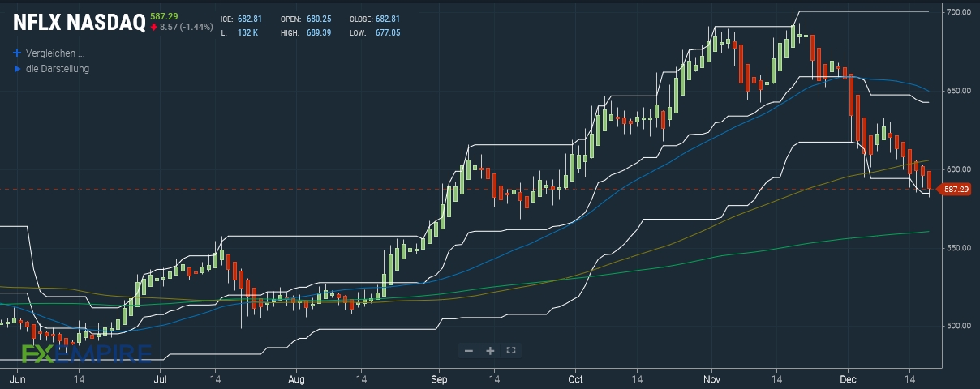Click the Nov label on time axis
The height and width of the screenshot is (389, 980).
click(x=712, y=378)
